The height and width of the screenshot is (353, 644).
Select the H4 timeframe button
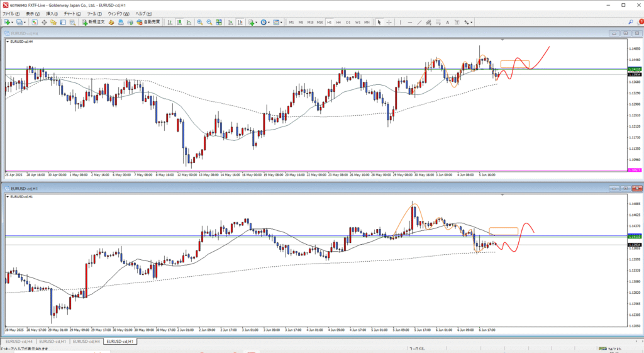click(338, 22)
